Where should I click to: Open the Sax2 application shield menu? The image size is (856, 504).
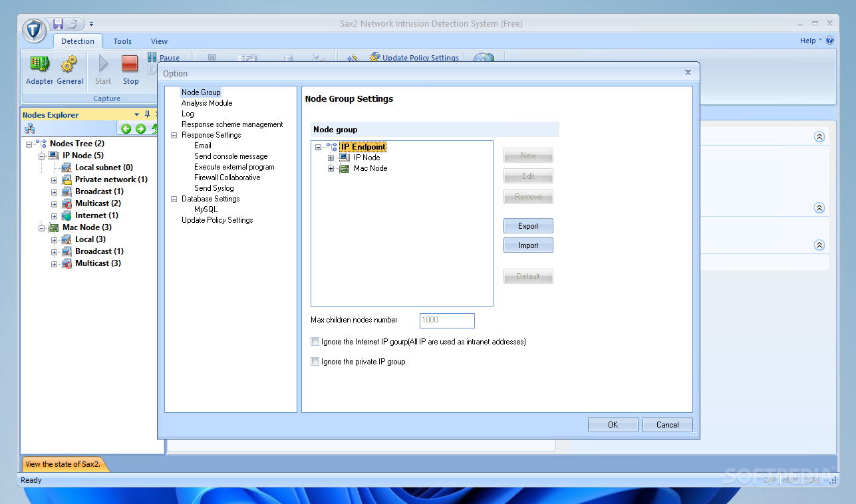pos(35,30)
